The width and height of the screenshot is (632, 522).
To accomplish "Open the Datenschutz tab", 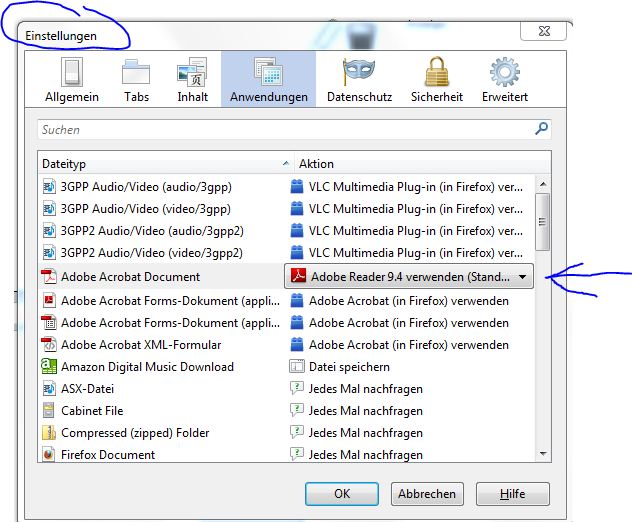I will pos(359,80).
